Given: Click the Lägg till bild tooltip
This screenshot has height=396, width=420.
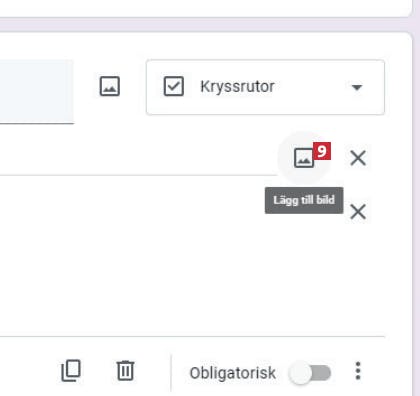Looking at the screenshot, I should pyautogui.click(x=304, y=200).
